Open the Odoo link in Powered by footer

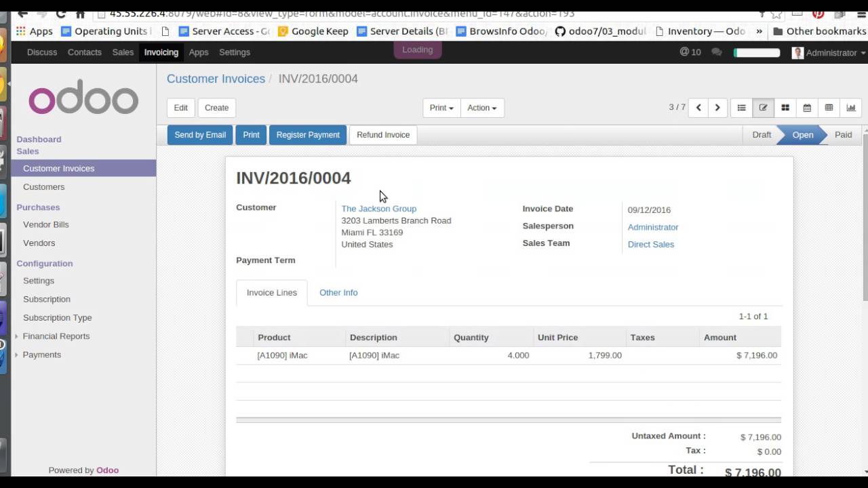(x=107, y=470)
